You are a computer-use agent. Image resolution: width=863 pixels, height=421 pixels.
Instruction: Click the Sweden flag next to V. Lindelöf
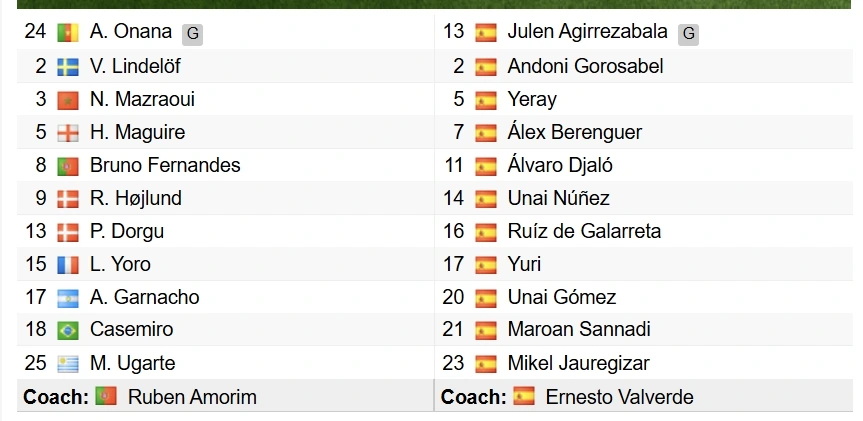click(x=68, y=67)
